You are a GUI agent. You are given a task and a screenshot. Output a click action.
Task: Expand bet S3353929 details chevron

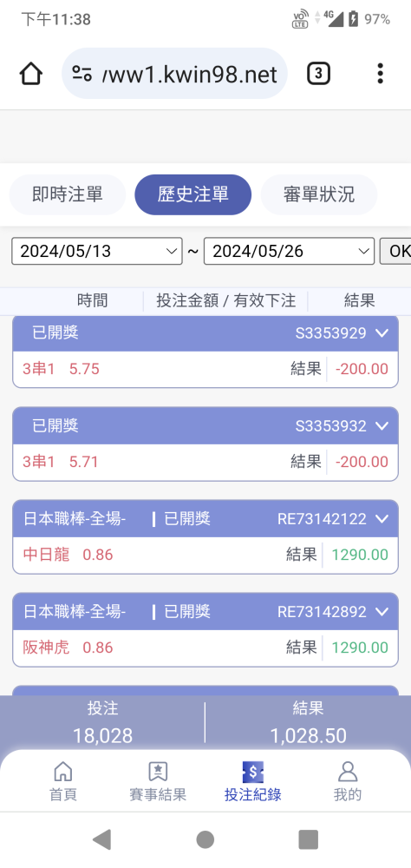382,332
